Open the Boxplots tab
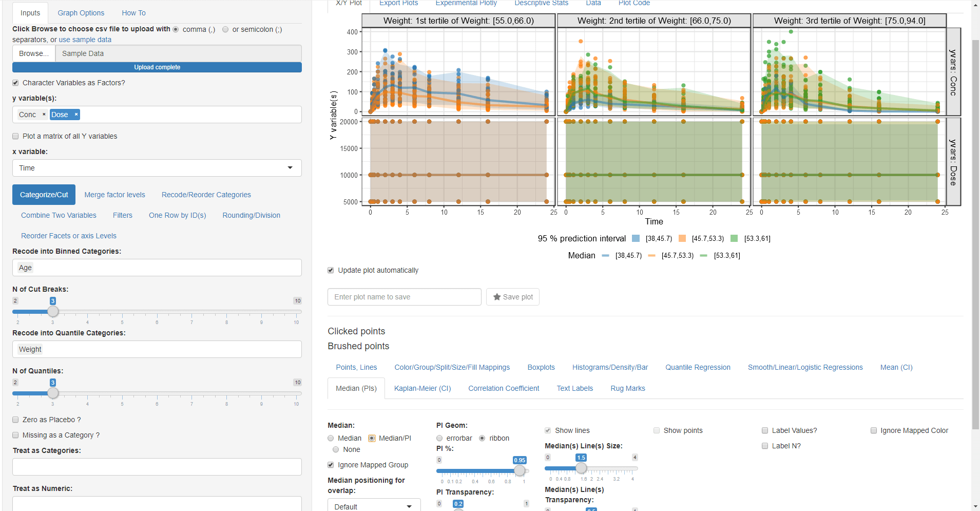 coord(541,367)
